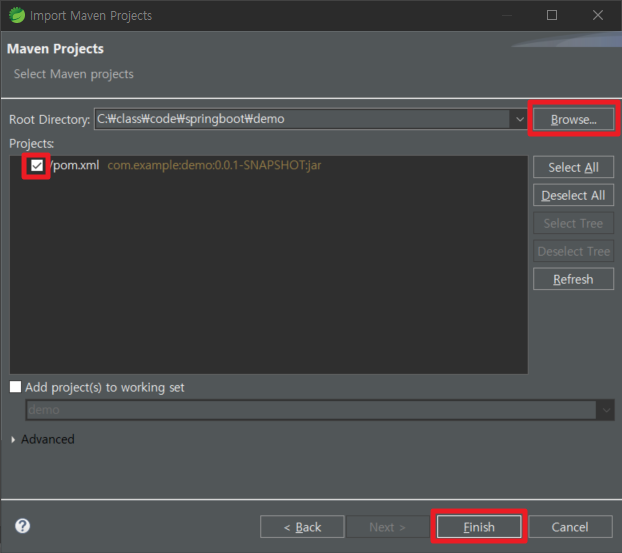This screenshot has height=553, width=622.
Task: Open the Root Directory dropdown arrow
Action: (x=519, y=119)
